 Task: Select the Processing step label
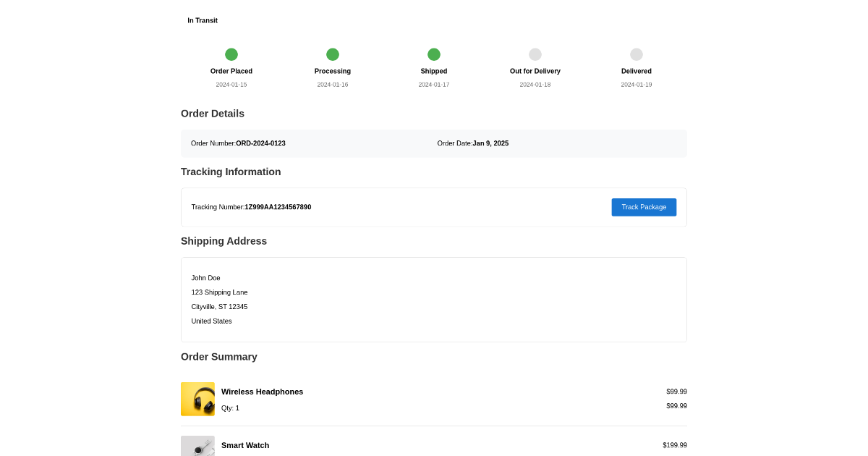point(333,71)
